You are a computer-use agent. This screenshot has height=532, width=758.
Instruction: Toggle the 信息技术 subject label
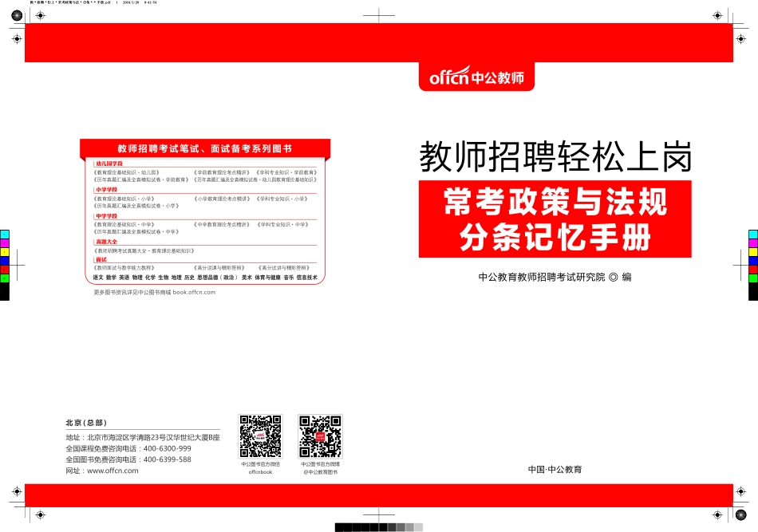coord(308,275)
